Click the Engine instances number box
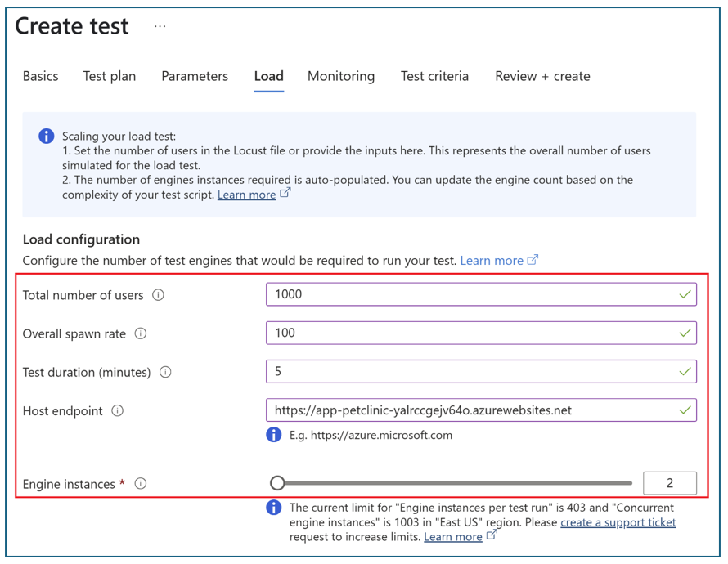Screen dimensions: 728x564 [669, 483]
